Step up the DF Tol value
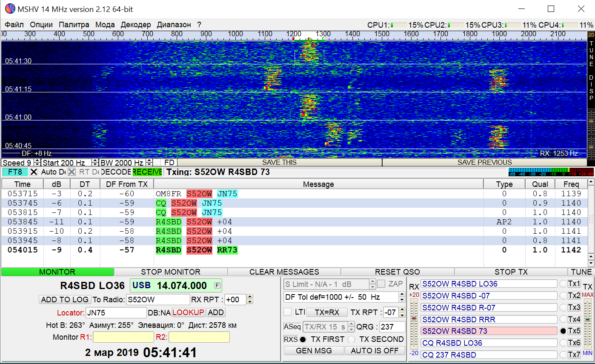The height and width of the screenshot is (364, 595). (401, 295)
